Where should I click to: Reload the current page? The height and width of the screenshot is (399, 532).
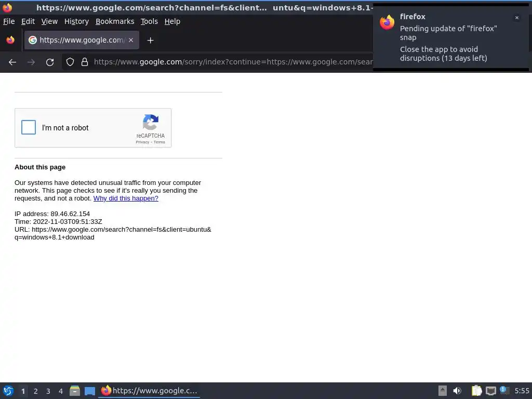click(50, 62)
